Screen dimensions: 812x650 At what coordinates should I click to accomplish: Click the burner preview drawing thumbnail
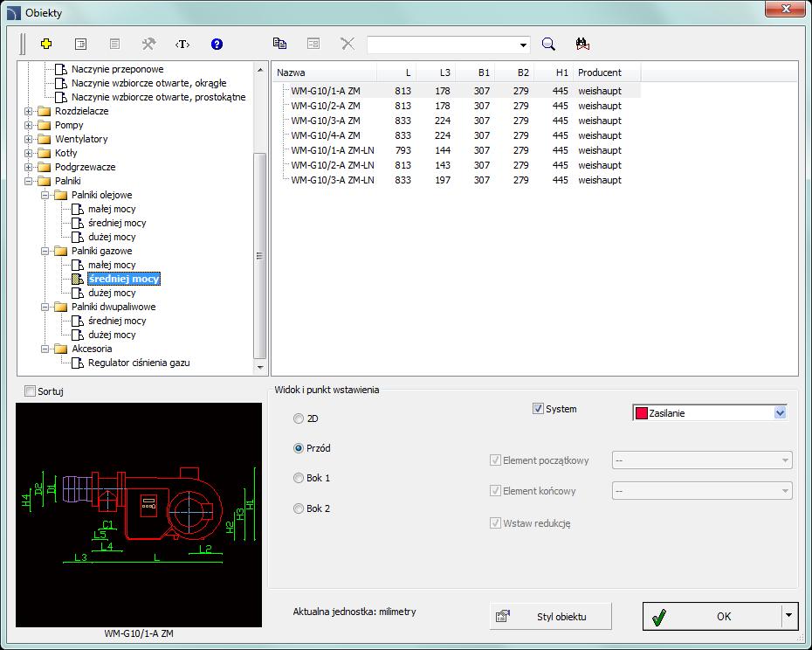tap(139, 515)
